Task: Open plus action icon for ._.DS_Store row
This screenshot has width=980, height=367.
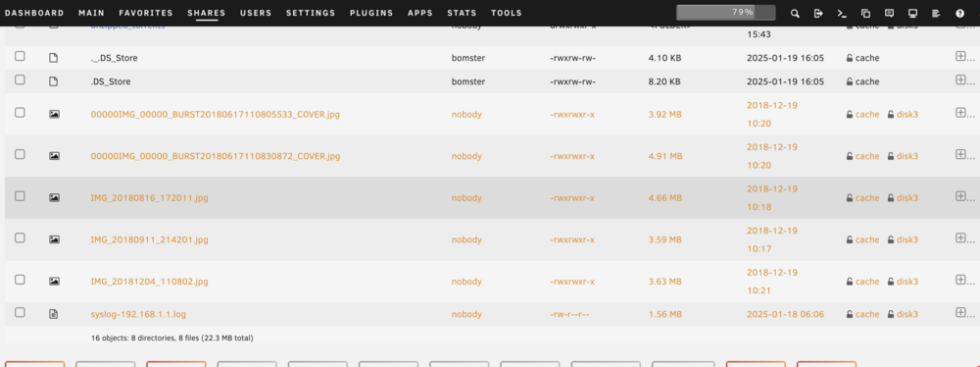Action: coord(960,56)
